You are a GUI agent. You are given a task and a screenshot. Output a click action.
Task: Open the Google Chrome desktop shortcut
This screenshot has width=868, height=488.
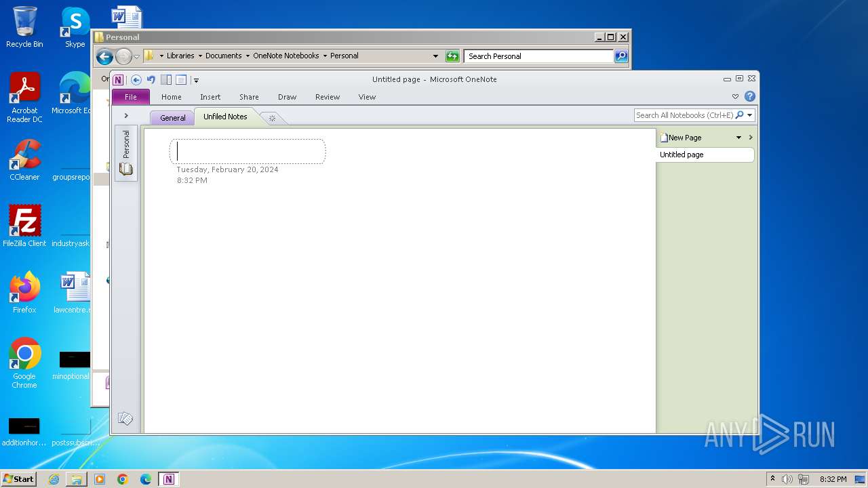point(24,363)
